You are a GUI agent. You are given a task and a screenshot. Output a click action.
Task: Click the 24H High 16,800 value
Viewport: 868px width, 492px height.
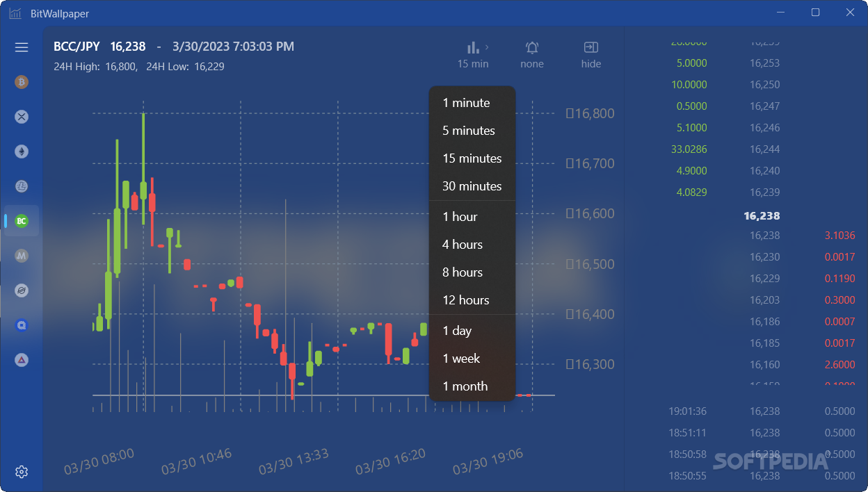(x=121, y=67)
